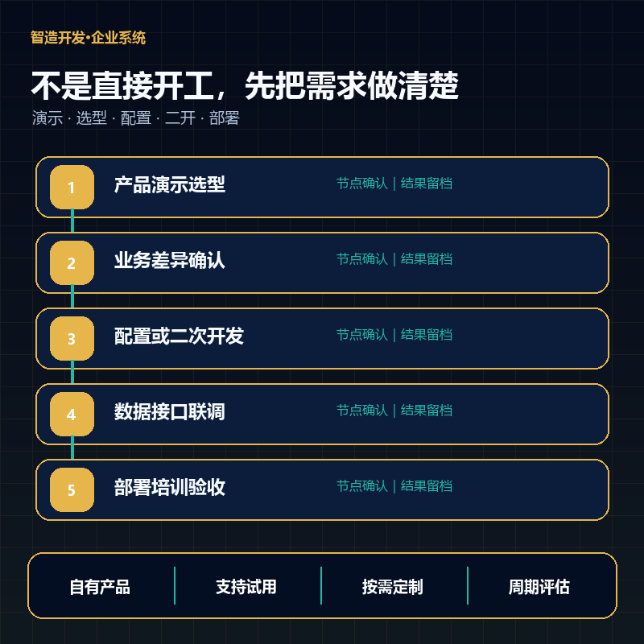Switch to the 支持试用 bottom tab

click(x=246, y=587)
